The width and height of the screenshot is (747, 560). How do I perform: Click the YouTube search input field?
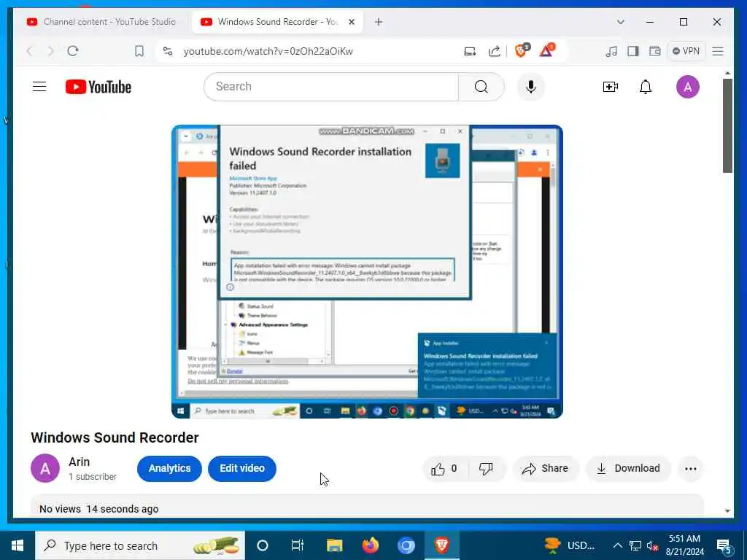[332, 87]
